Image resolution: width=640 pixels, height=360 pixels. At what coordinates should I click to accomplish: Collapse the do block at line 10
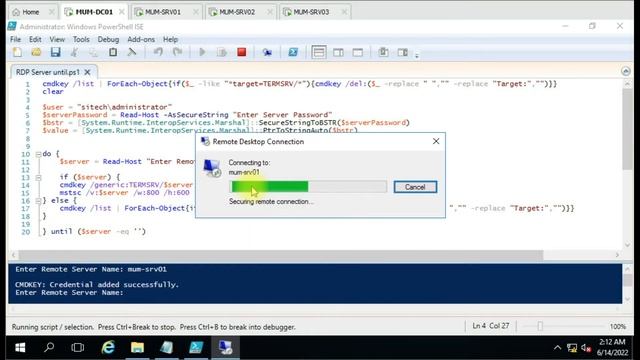tap(38, 154)
